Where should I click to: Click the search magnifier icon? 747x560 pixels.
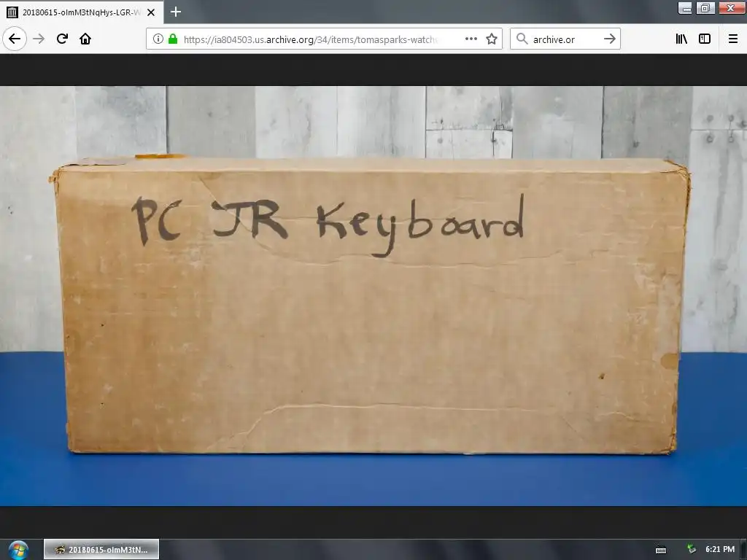coord(522,39)
